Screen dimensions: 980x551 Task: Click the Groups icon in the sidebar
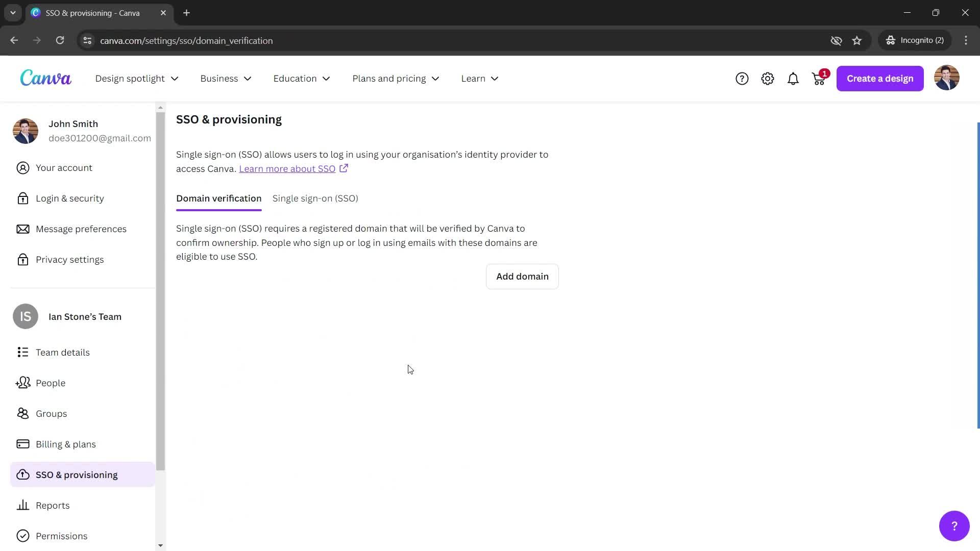23,414
